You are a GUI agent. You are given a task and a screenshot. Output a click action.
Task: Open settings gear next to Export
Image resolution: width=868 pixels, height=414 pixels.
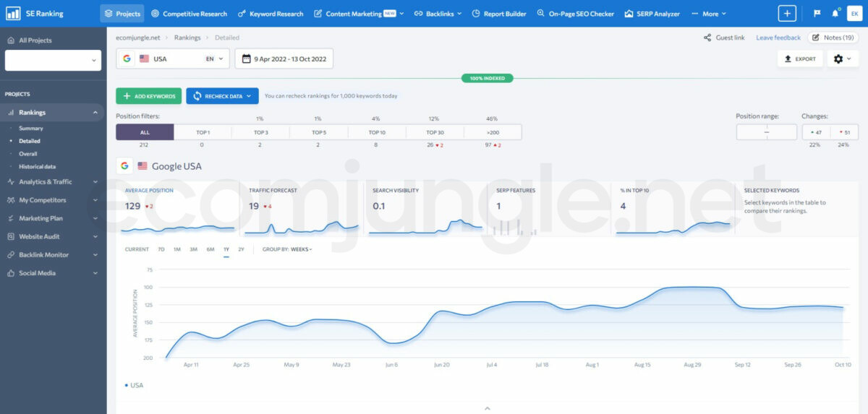[842, 59]
